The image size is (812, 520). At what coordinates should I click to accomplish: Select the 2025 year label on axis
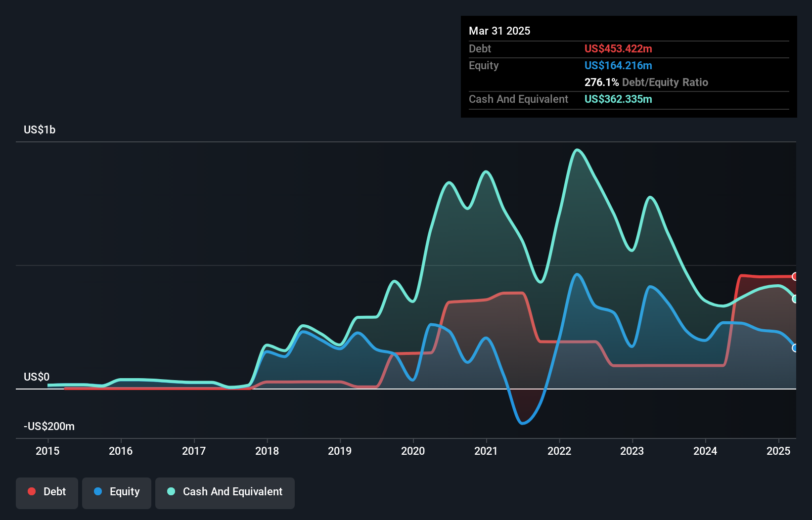pyautogui.click(x=778, y=451)
